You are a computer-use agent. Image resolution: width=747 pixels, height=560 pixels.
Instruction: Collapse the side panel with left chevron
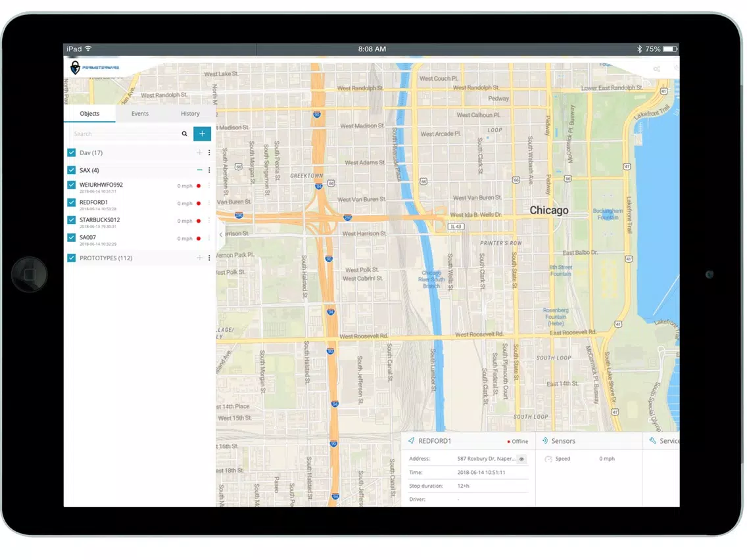pos(220,235)
